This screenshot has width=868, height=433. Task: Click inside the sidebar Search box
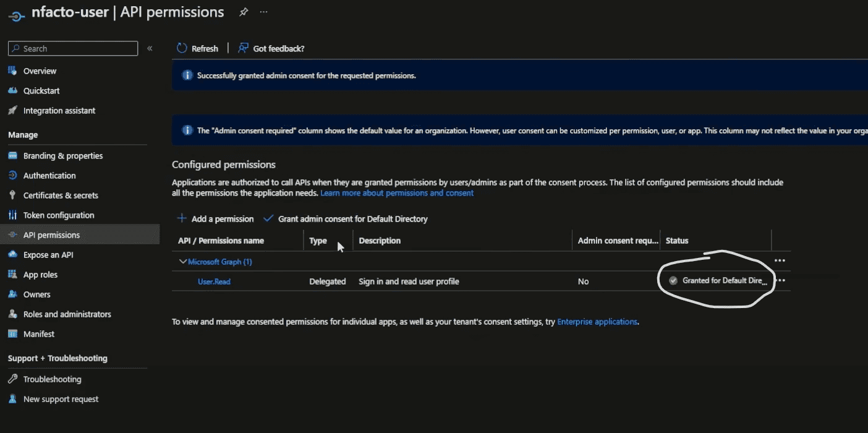72,48
